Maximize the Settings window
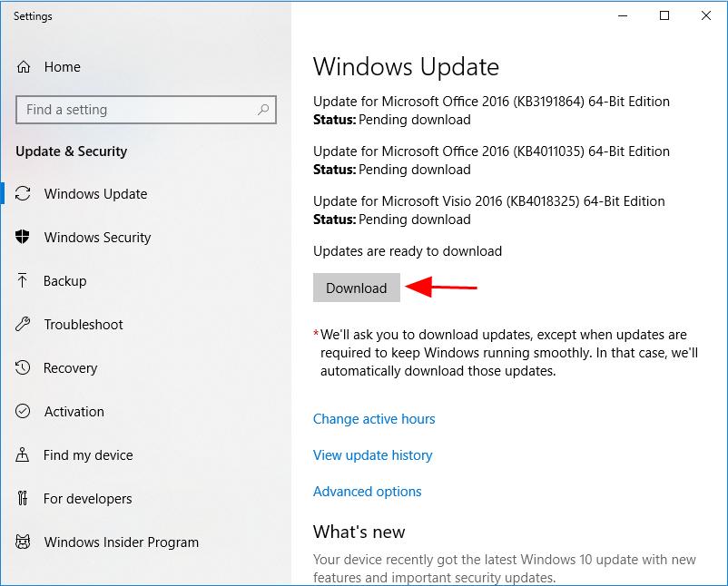Screen dimensions: 728x586 [664, 15]
